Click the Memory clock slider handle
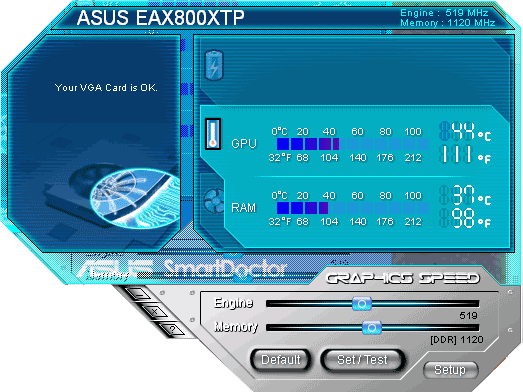 point(372,328)
